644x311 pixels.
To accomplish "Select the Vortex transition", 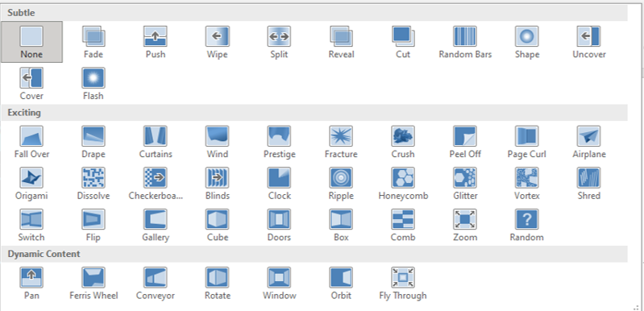I will tap(527, 183).
